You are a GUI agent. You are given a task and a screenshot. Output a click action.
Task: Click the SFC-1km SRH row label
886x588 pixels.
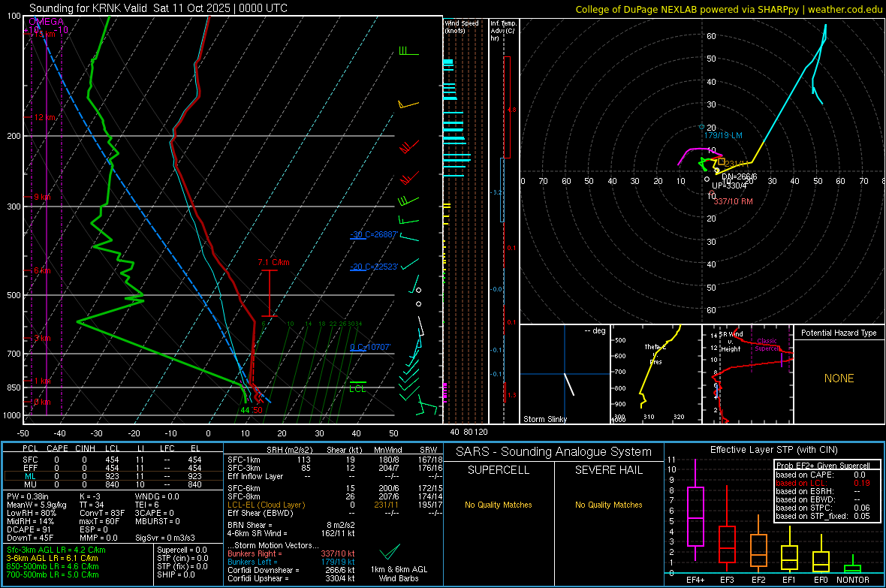[x=244, y=460]
